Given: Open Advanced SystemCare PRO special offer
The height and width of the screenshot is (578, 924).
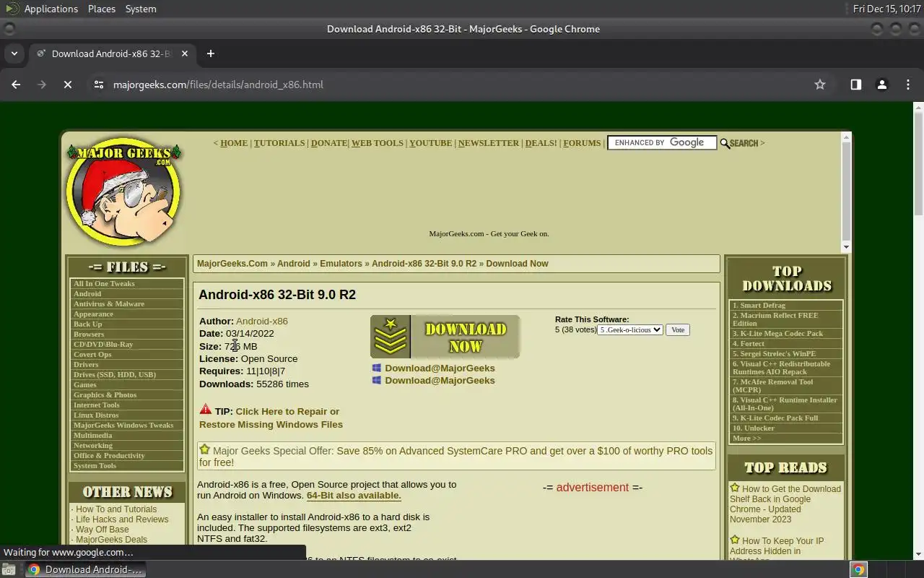Looking at the screenshot, I should [x=456, y=457].
